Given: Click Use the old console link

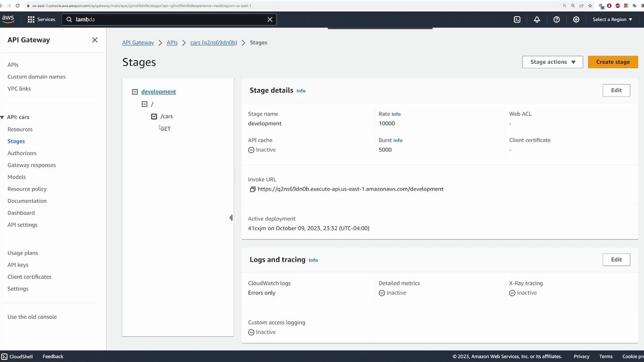Looking at the screenshot, I should pyautogui.click(x=32, y=317).
